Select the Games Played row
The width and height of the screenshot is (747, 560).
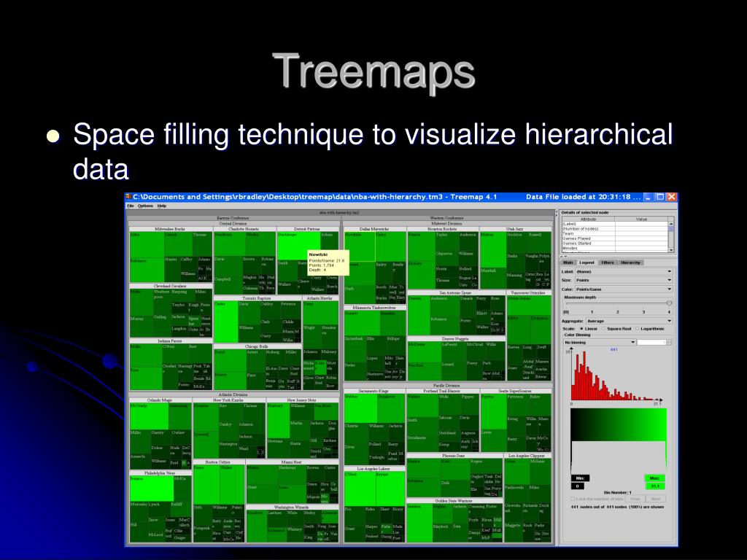point(615,238)
